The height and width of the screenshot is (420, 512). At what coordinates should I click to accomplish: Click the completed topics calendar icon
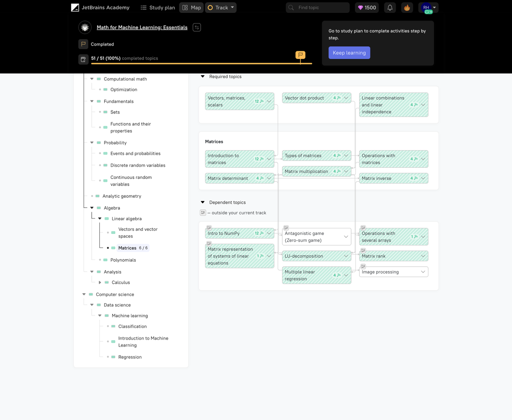(x=83, y=59)
